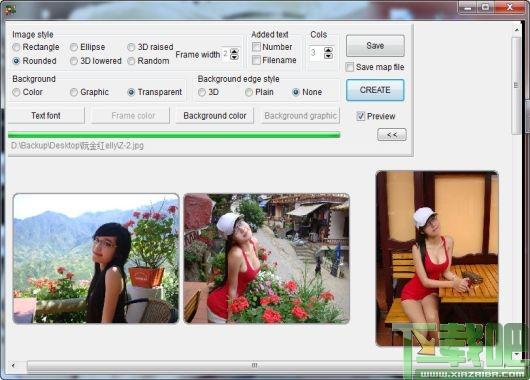Image resolution: width=530 pixels, height=380 pixels.
Task: Open the Background color picker
Action: pos(215,116)
